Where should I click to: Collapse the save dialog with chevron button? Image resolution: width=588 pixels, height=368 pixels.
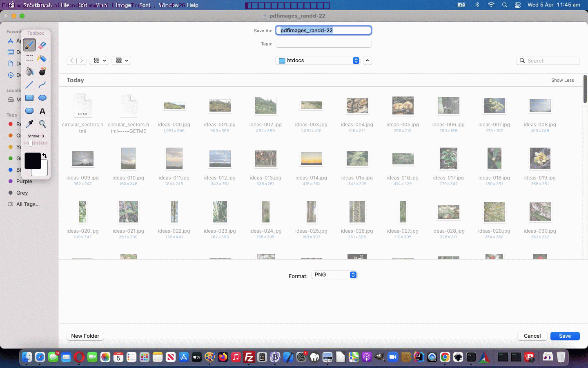[x=367, y=61]
